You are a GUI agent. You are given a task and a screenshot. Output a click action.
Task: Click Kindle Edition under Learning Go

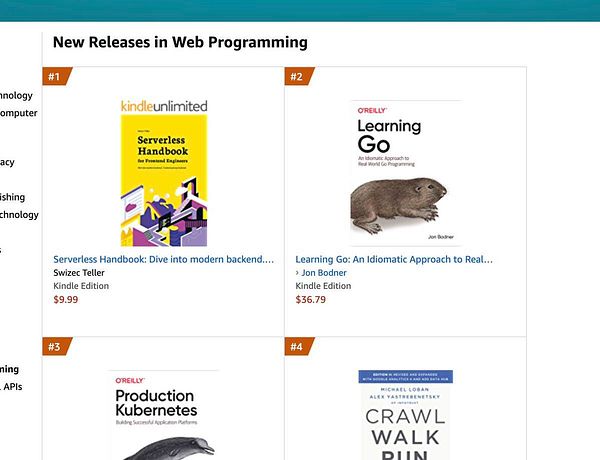coord(323,286)
